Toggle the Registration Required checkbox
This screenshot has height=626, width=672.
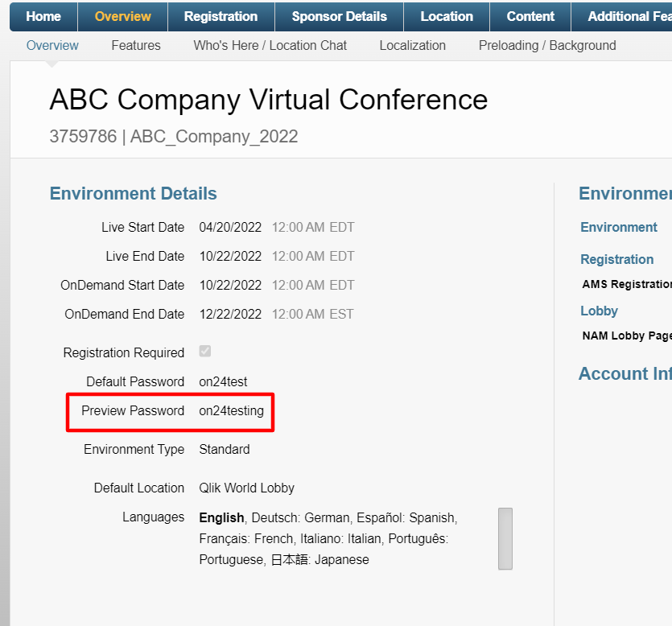coord(205,352)
